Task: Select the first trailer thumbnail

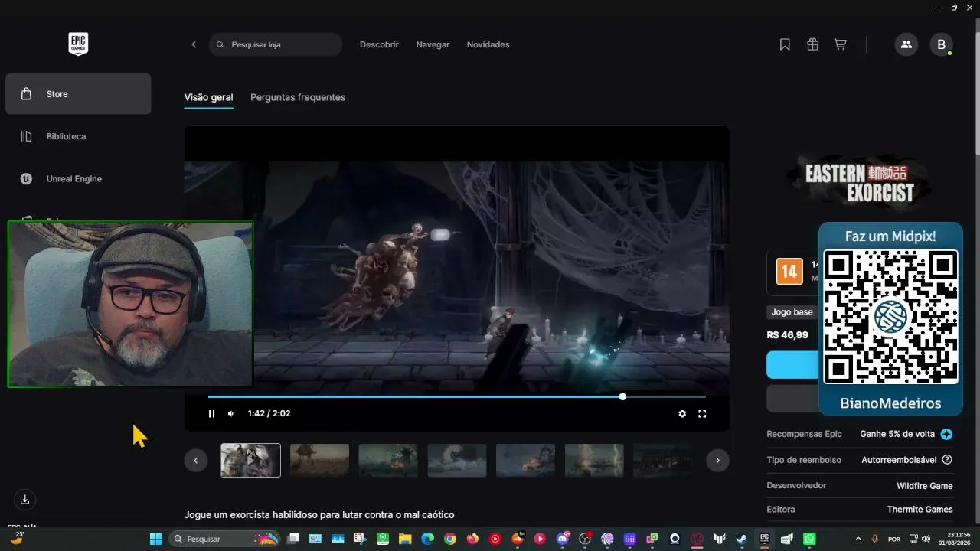Action: [x=250, y=460]
